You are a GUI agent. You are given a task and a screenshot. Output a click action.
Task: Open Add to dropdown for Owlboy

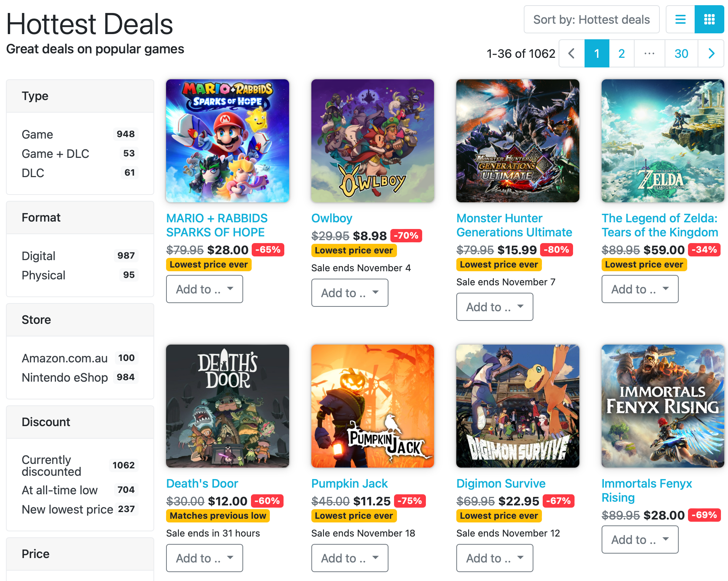[x=350, y=293]
